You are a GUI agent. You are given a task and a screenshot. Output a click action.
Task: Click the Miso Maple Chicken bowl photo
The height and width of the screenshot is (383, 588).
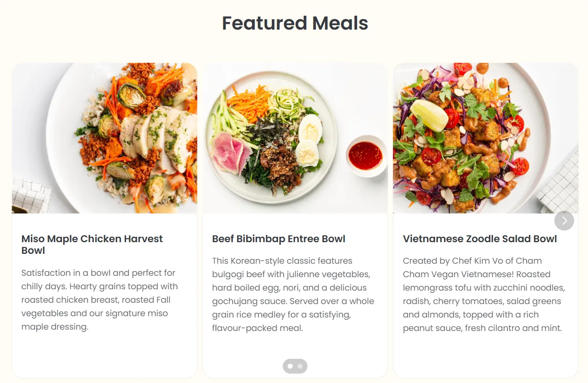tap(105, 138)
